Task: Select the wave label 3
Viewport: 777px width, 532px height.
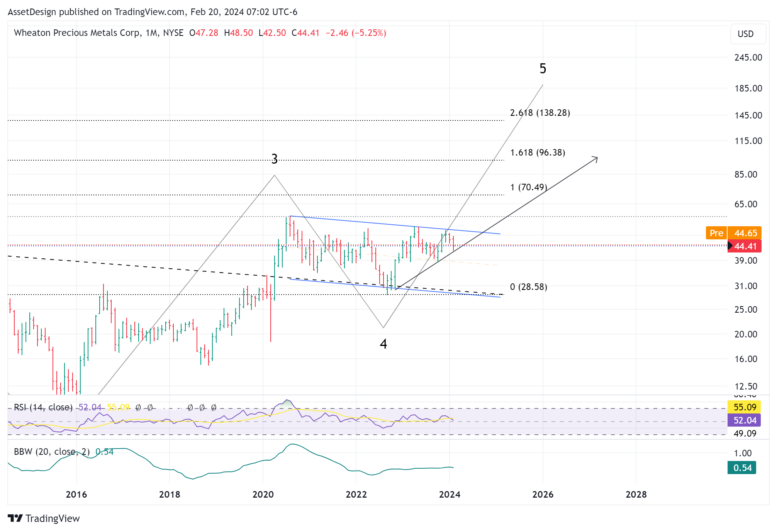Action: [274, 159]
